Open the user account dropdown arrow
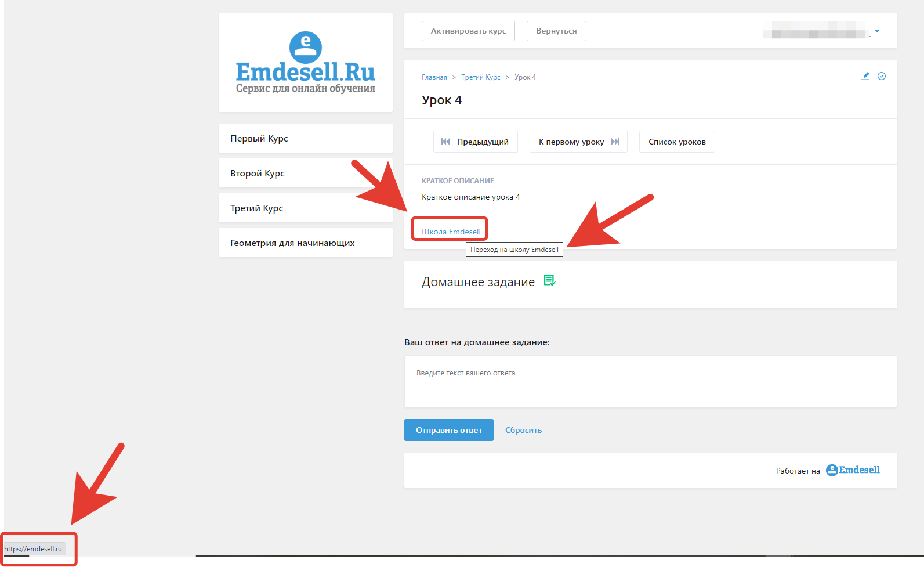The width and height of the screenshot is (924, 567). pyautogui.click(x=877, y=31)
